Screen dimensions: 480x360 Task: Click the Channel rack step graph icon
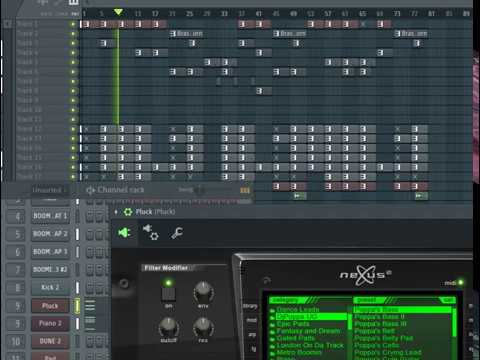(245, 190)
